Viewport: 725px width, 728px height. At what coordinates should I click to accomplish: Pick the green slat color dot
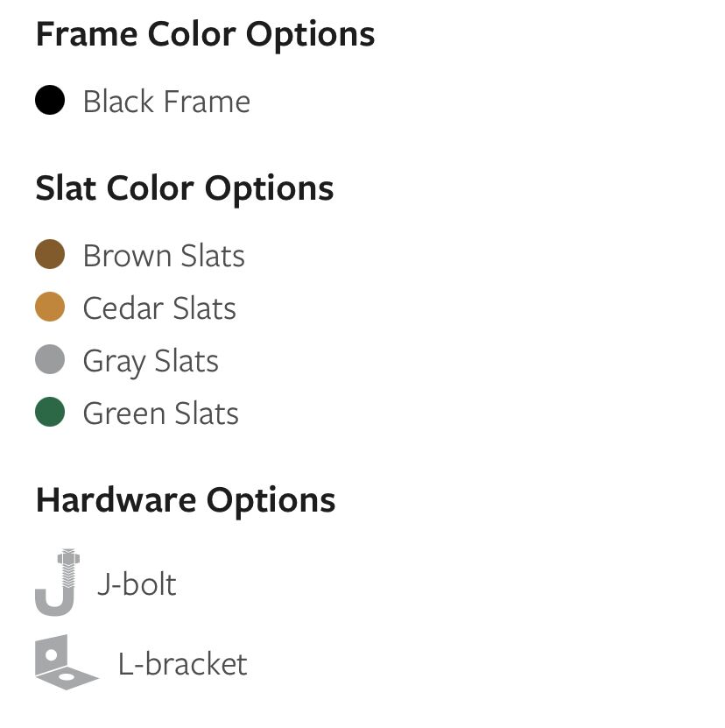(x=50, y=413)
